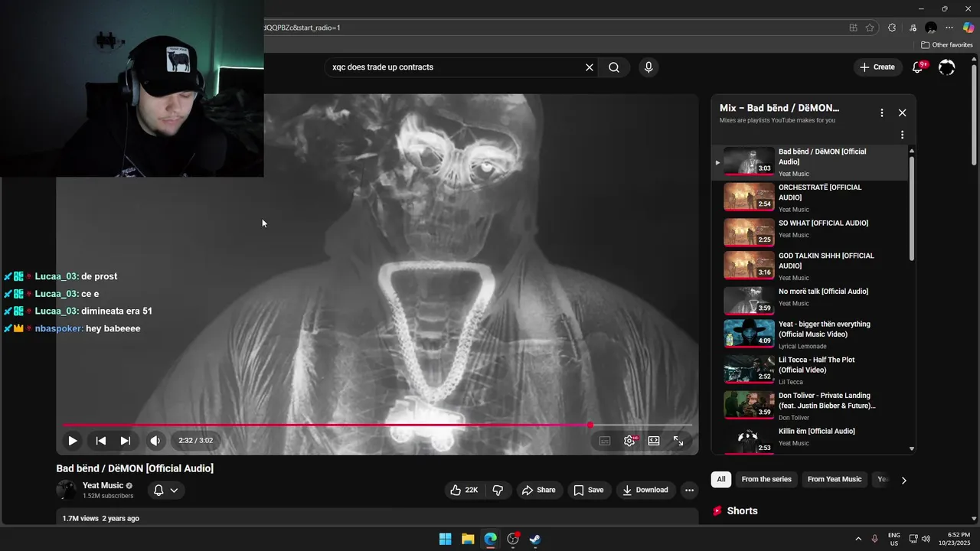Open YouTube account avatar menu

[947, 67]
